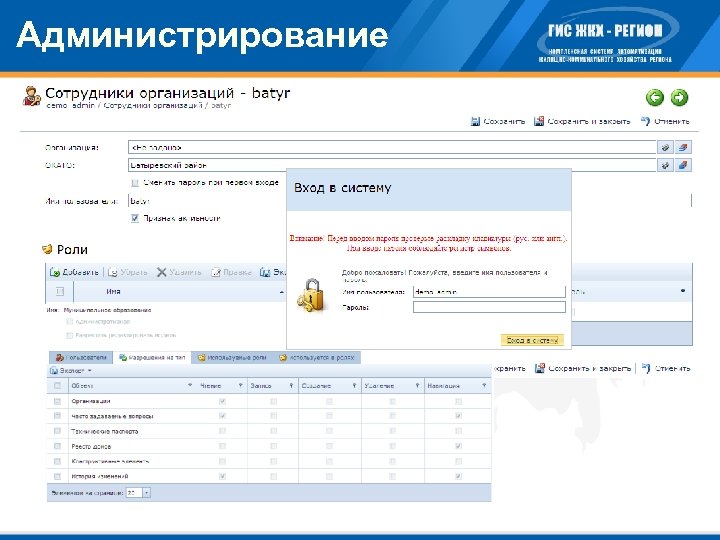Click demo_admin in the breadcrumb path
The height and width of the screenshot is (540, 720).
(x=71, y=105)
